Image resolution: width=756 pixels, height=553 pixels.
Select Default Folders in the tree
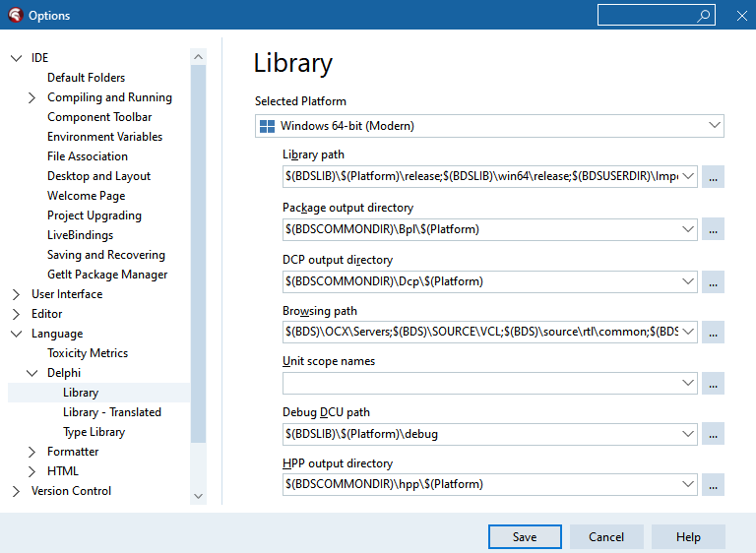tap(86, 78)
